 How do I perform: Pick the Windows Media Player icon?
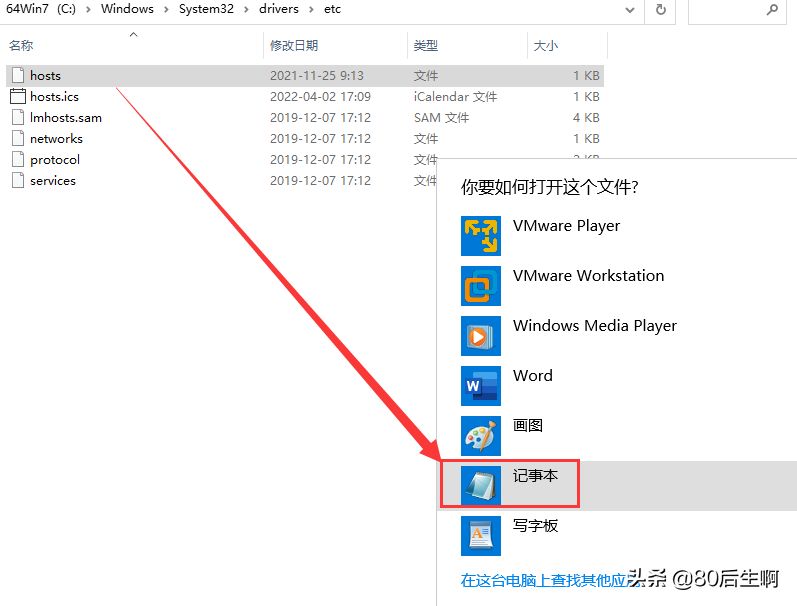[480, 336]
